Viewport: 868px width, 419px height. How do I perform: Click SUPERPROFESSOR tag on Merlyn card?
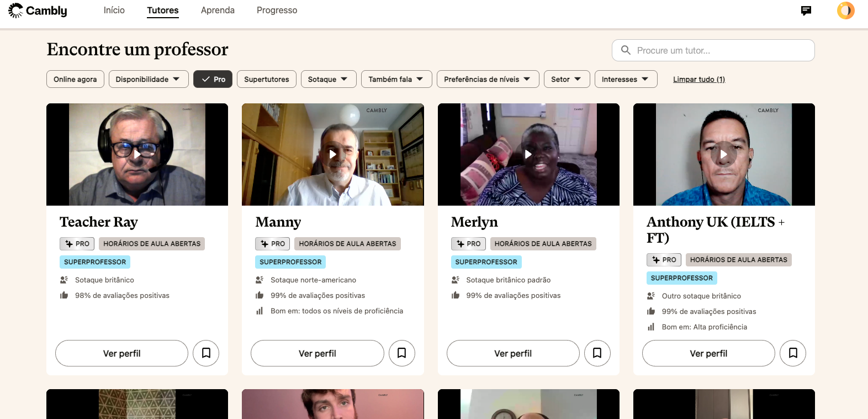486,262
